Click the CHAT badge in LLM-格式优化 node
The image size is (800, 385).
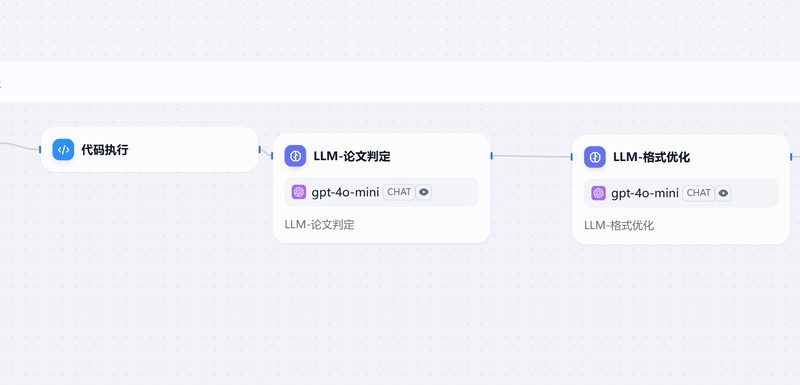tap(698, 193)
